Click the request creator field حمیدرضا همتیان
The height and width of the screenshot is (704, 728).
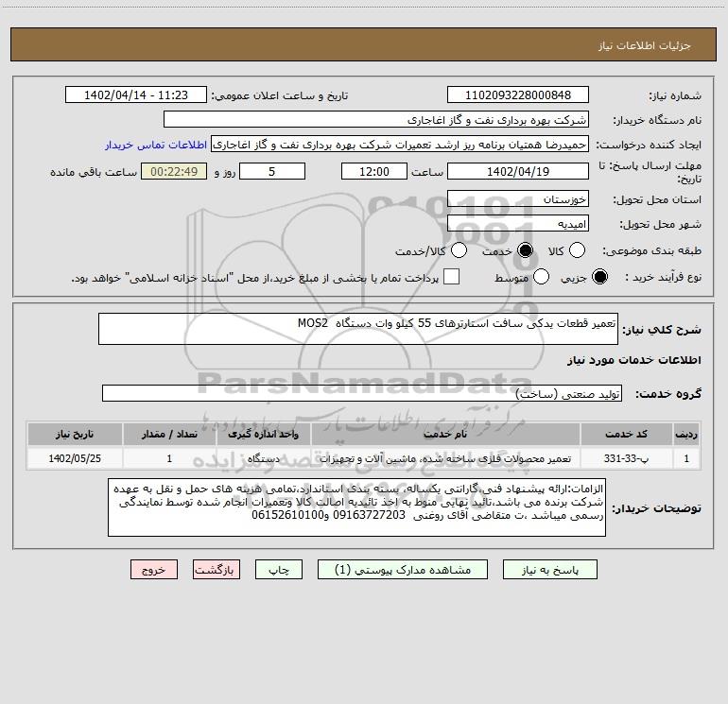click(x=400, y=145)
